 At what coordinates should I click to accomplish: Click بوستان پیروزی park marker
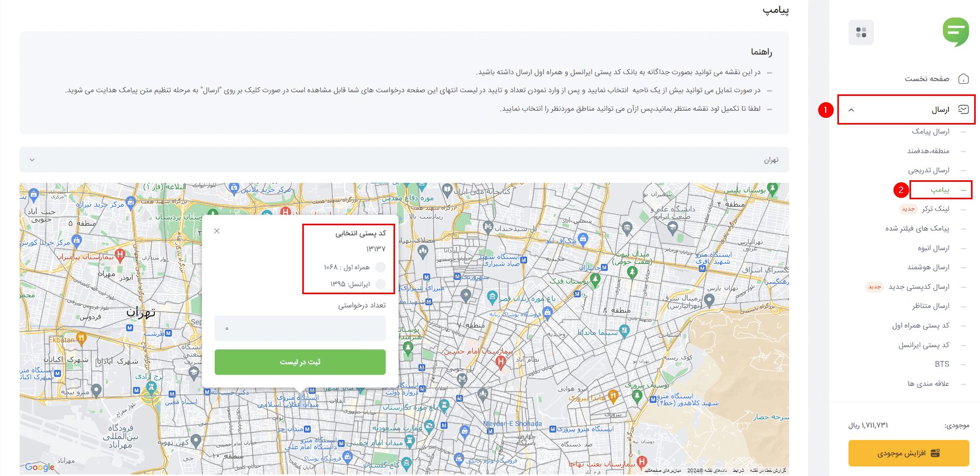(637, 395)
